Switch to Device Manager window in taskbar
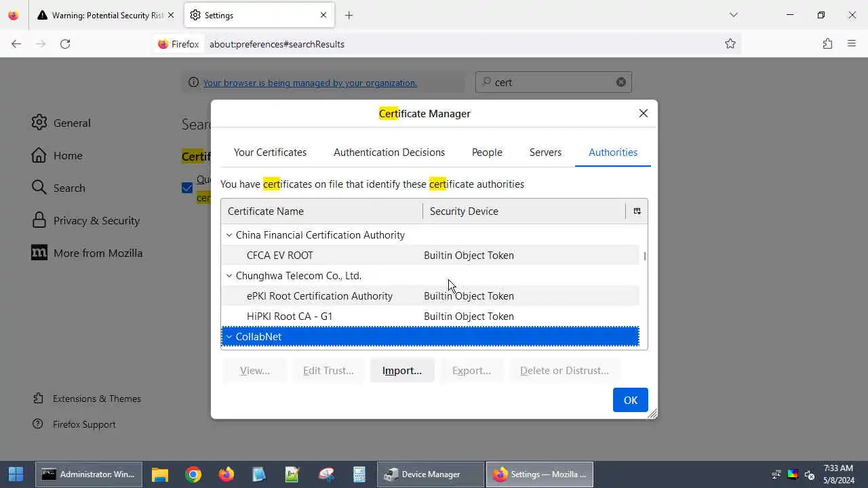868x488 pixels. (x=431, y=474)
